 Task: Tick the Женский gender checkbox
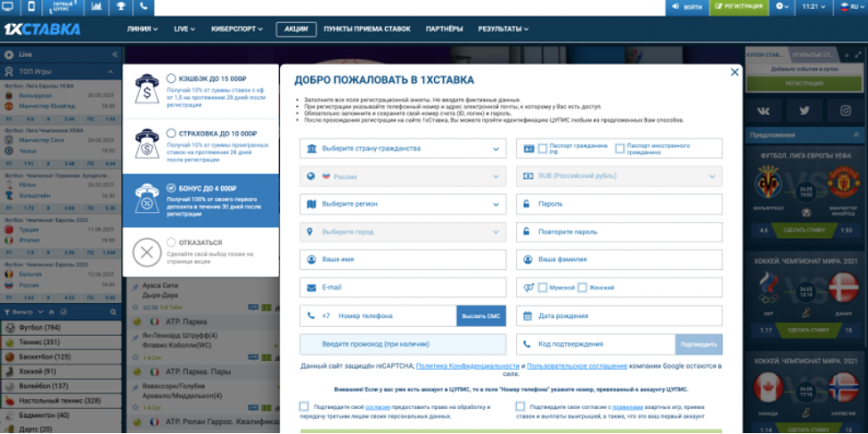coord(582,288)
